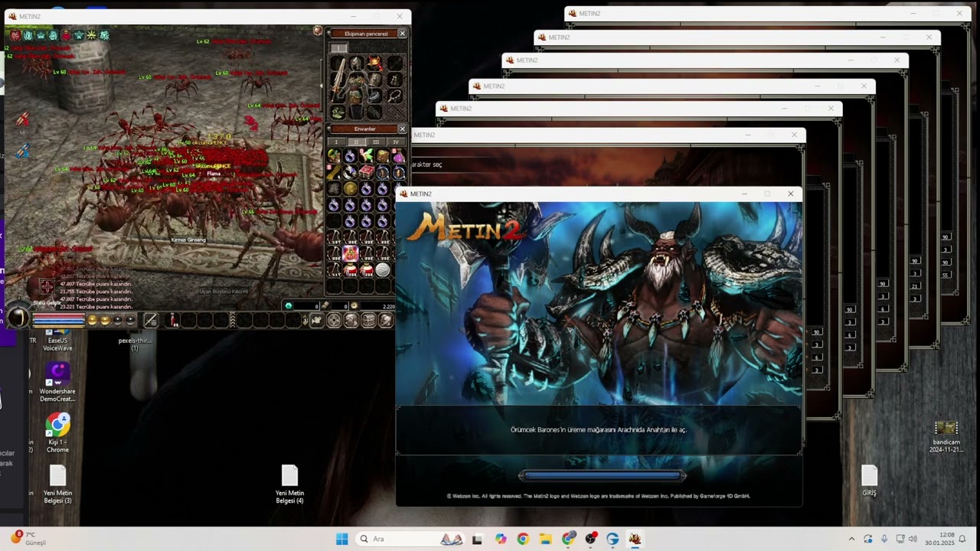980x551 pixels.
Task: Pick the wooden stump item in inventory
Action: point(381,156)
